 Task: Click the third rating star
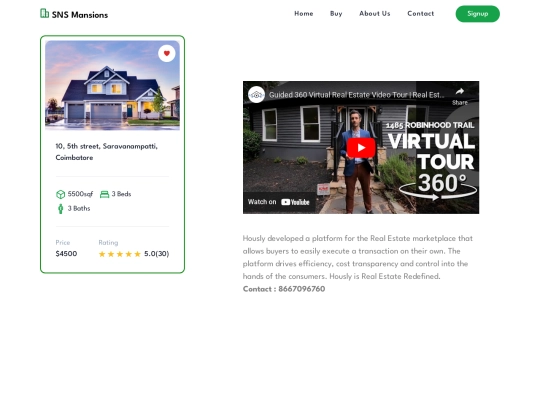point(120,254)
